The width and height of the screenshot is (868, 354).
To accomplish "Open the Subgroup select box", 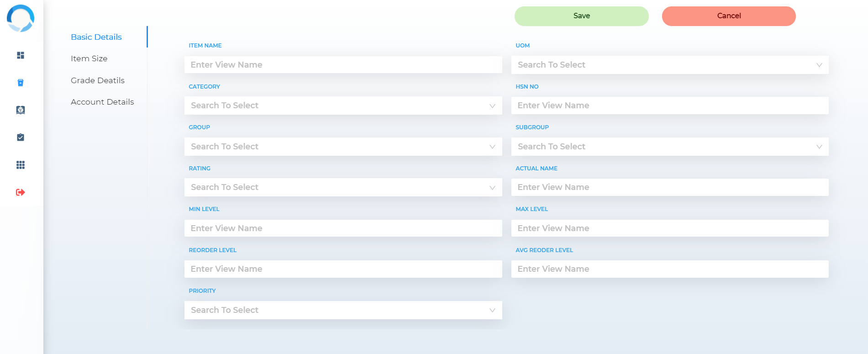I will click(669, 147).
